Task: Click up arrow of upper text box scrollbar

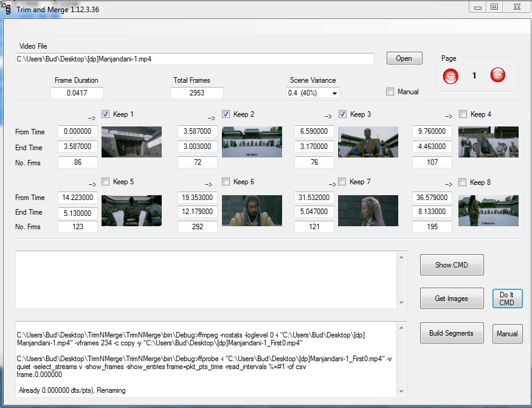Action: [401, 258]
